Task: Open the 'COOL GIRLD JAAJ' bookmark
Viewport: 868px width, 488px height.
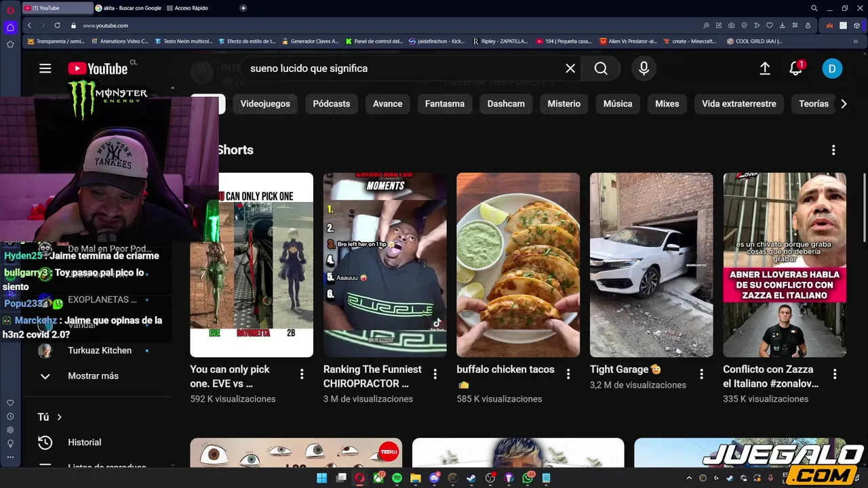Action: coord(754,41)
